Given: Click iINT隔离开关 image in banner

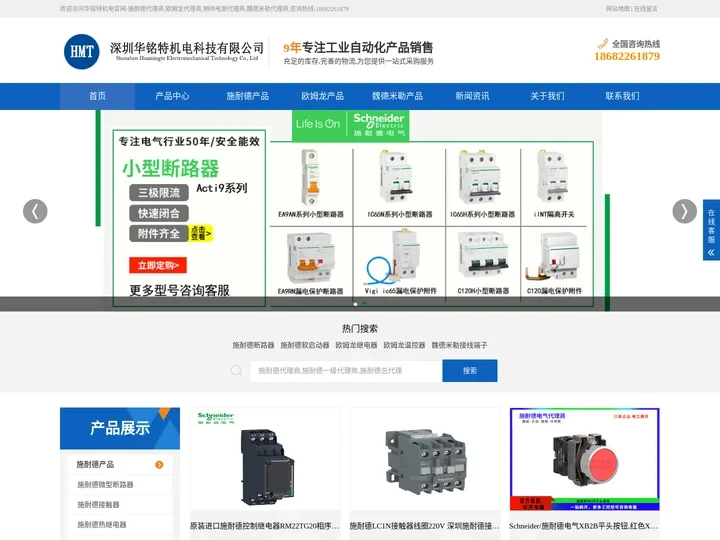Looking at the screenshot, I should click(x=552, y=177).
